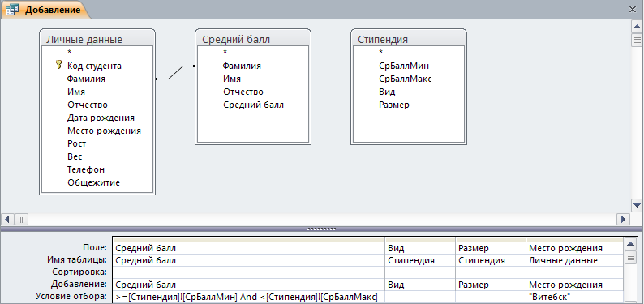Click the Личные данные table title bar
This screenshot has height=304, width=644.
point(97,40)
